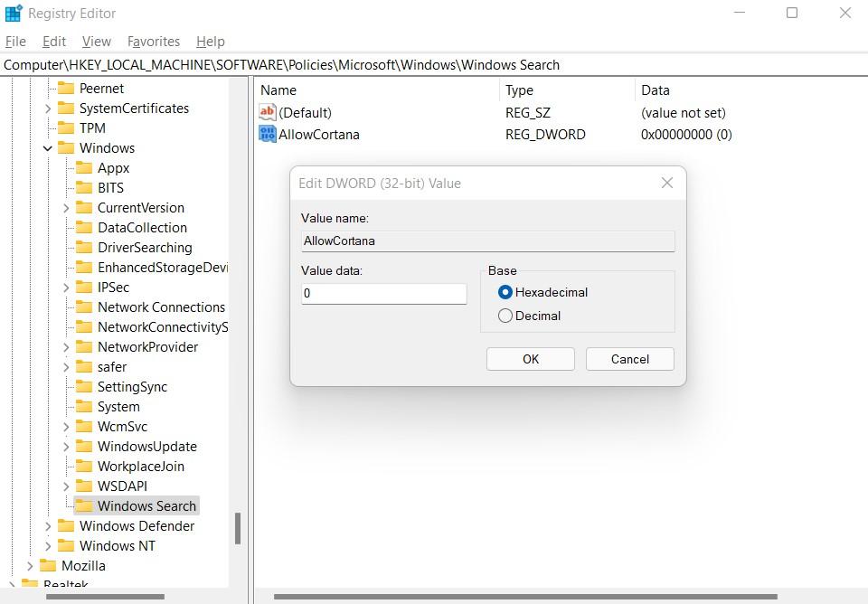Expand the IPSec key
The image size is (868, 604).
tap(66, 288)
